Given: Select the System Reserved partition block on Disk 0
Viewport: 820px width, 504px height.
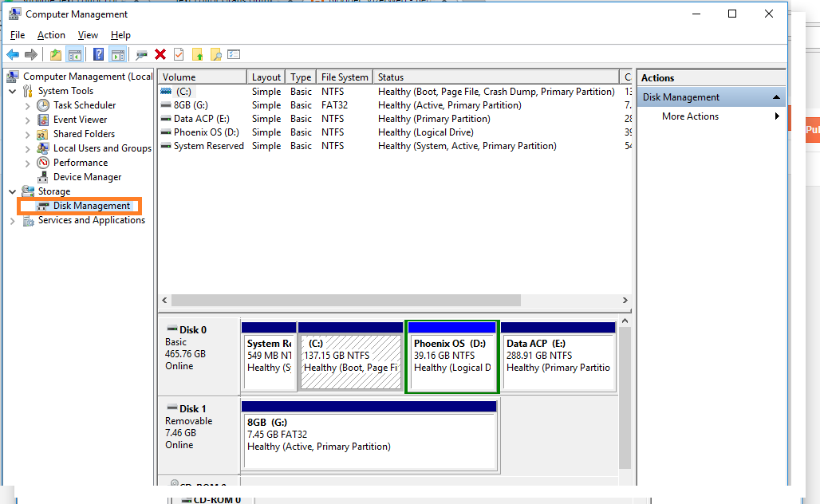Looking at the screenshot, I should tap(269, 356).
